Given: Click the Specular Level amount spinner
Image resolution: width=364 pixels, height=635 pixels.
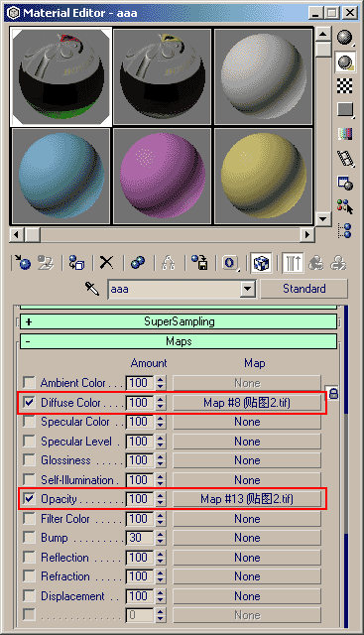Looking at the screenshot, I should (x=161, y=441).
